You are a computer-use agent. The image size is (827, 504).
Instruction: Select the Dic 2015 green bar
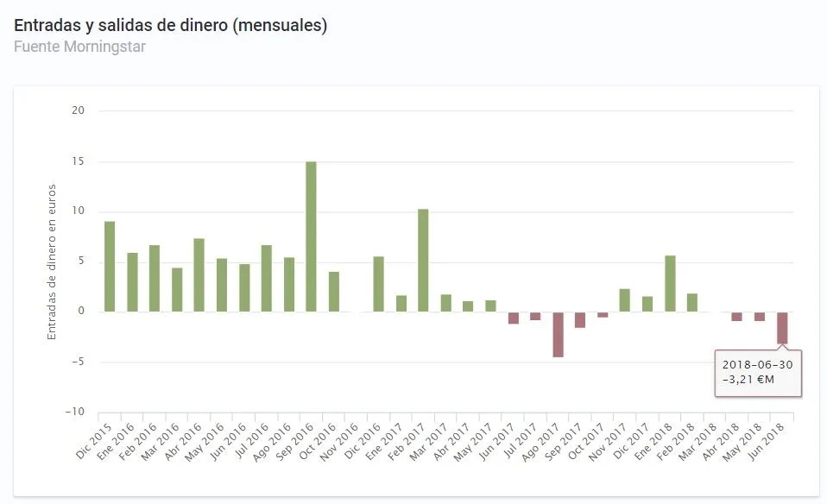(x=110, y=267)
